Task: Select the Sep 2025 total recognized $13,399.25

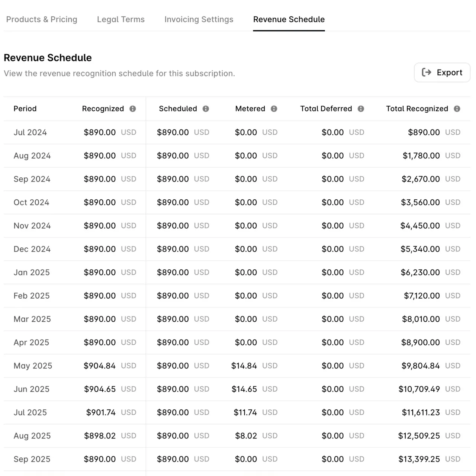Action: (419, 459)
